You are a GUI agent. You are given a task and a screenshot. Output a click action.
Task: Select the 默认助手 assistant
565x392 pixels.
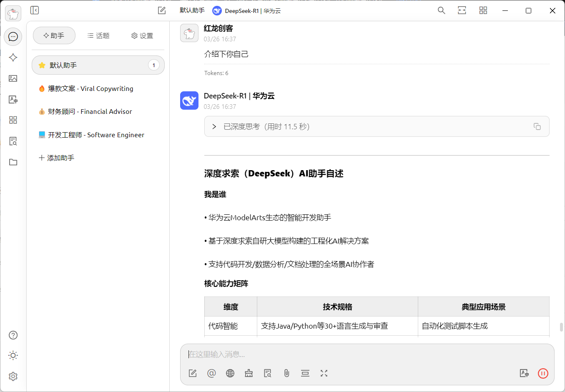98,65
